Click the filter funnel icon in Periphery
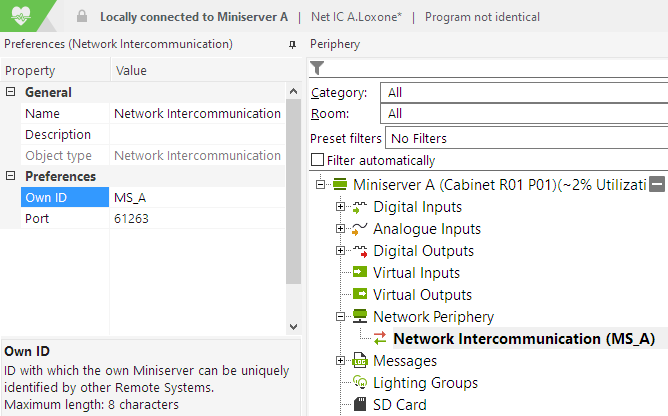Viewport: 668px width, 416px height. point(317,68)
